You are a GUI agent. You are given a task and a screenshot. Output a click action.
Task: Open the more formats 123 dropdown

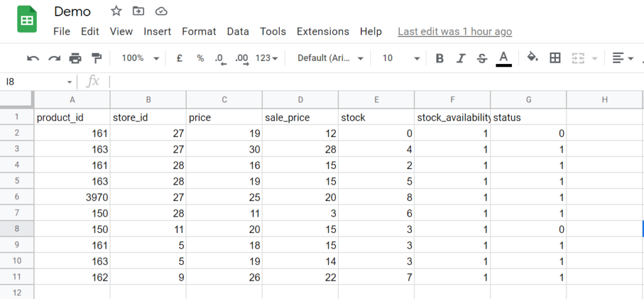(267, 58)
